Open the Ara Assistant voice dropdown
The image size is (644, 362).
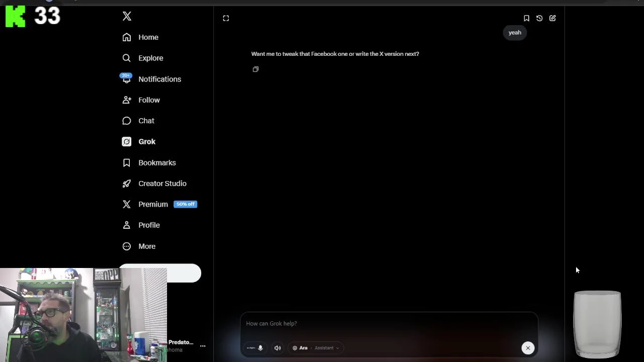tap(315, 348)
